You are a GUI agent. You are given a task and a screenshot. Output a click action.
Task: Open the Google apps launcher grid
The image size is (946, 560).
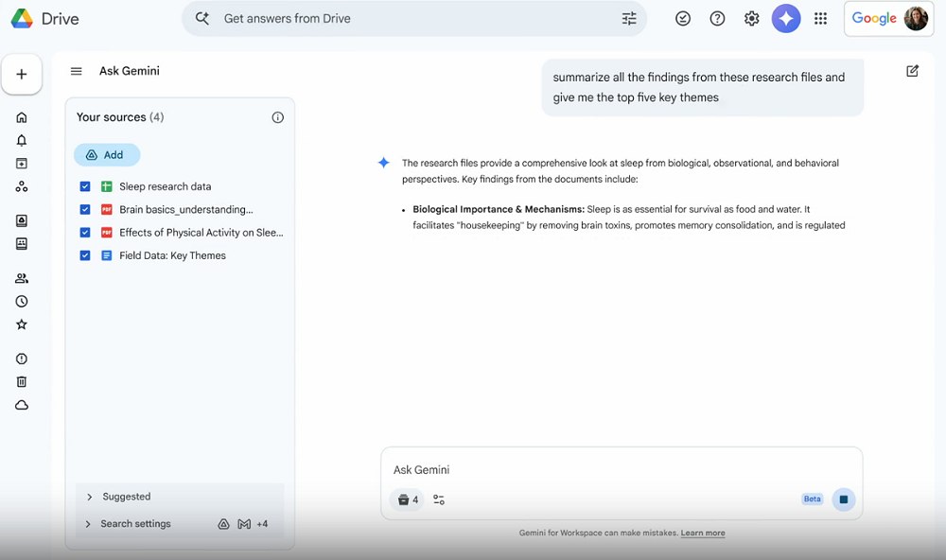[820, 18]
